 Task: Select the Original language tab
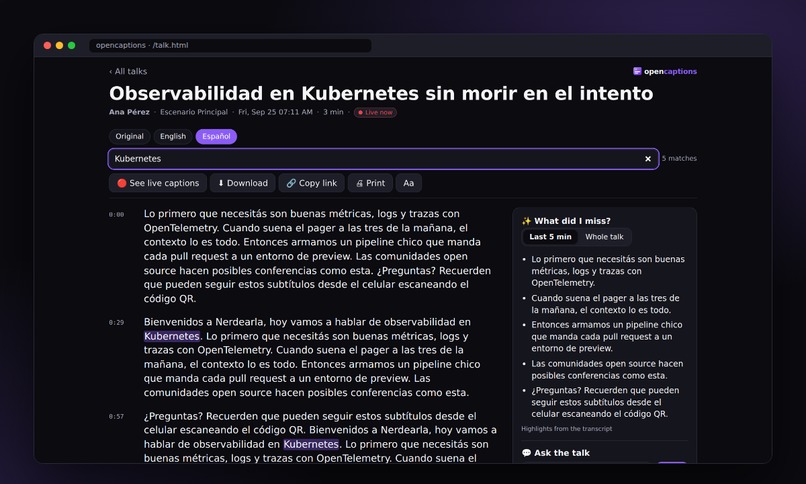130,136
